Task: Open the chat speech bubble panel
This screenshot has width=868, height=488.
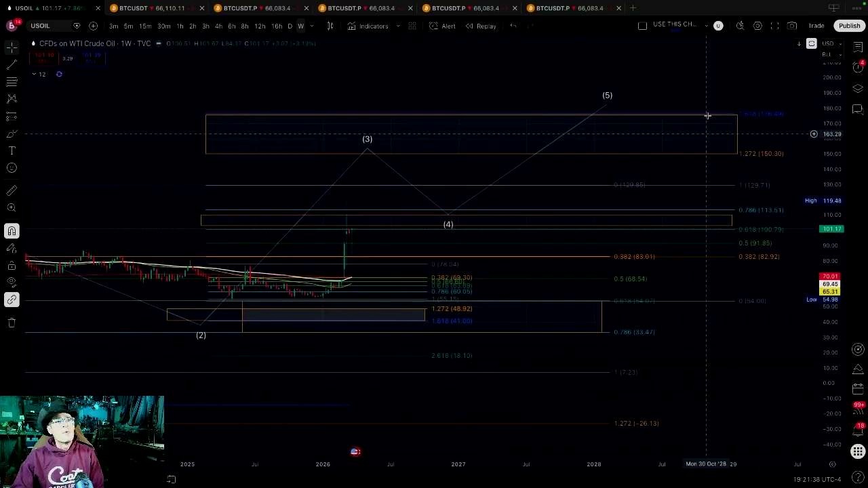Action: click(x=858, y=109)
